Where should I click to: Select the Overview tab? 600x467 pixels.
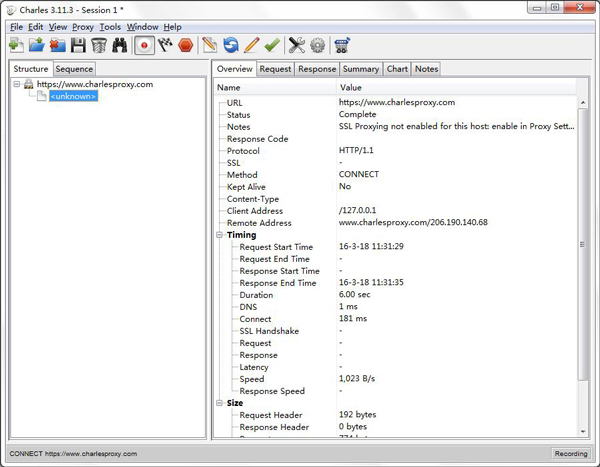(235, 69)
